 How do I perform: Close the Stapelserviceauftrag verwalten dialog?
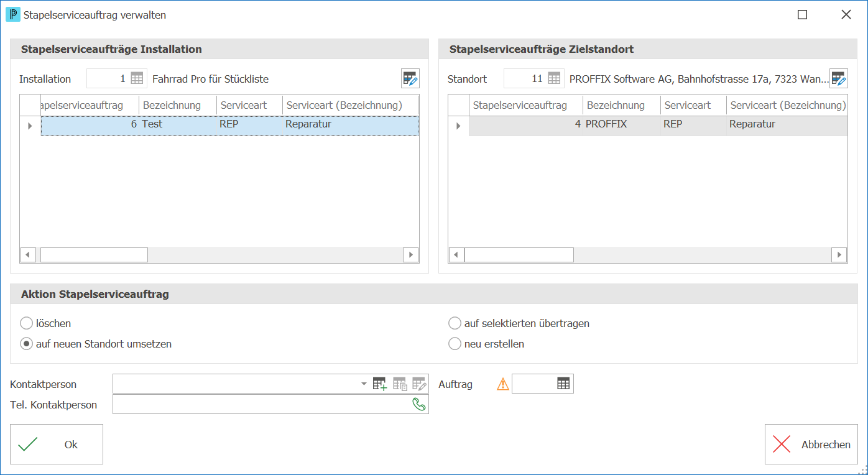click(846, 15)
